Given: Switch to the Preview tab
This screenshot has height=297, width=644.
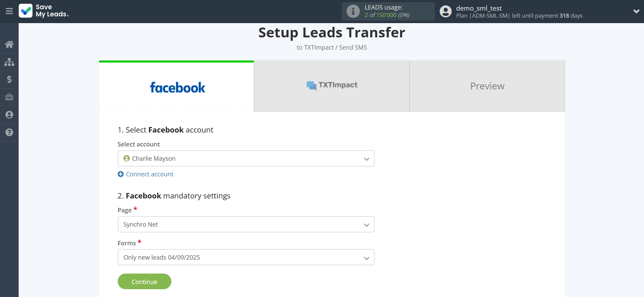Looking at the screenshot, I should 487,86.
